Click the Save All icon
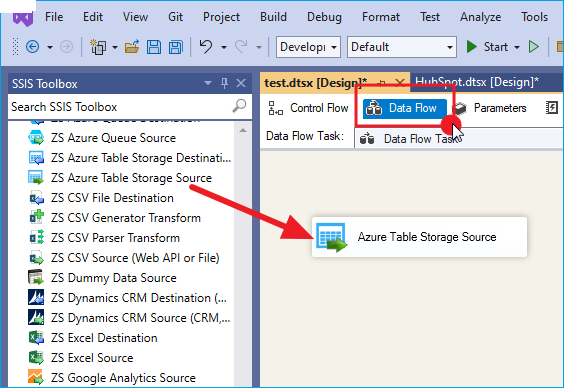This screenshot has width=564, height=388. point(176,47)
